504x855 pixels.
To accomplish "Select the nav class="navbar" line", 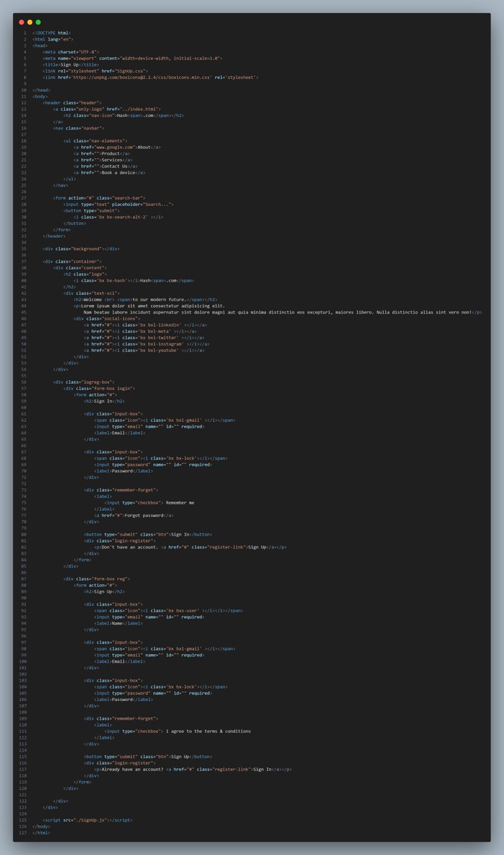I will point(78,128).
